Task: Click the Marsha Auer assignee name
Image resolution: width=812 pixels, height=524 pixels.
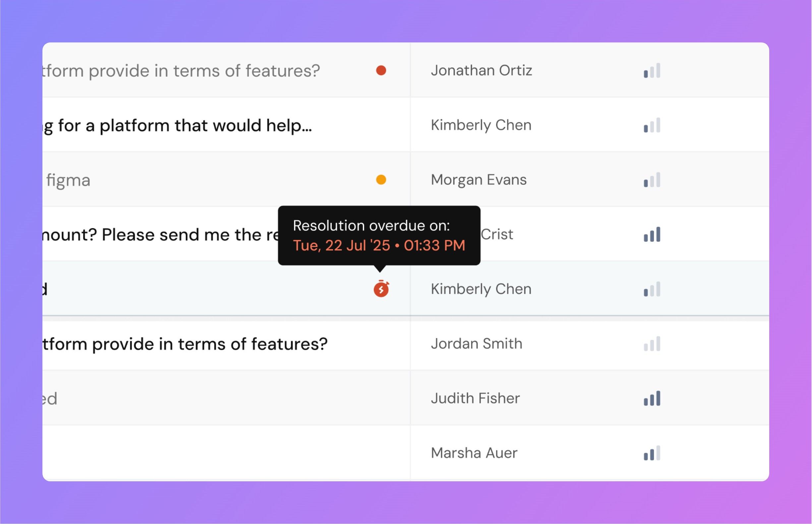Action: 474,453
